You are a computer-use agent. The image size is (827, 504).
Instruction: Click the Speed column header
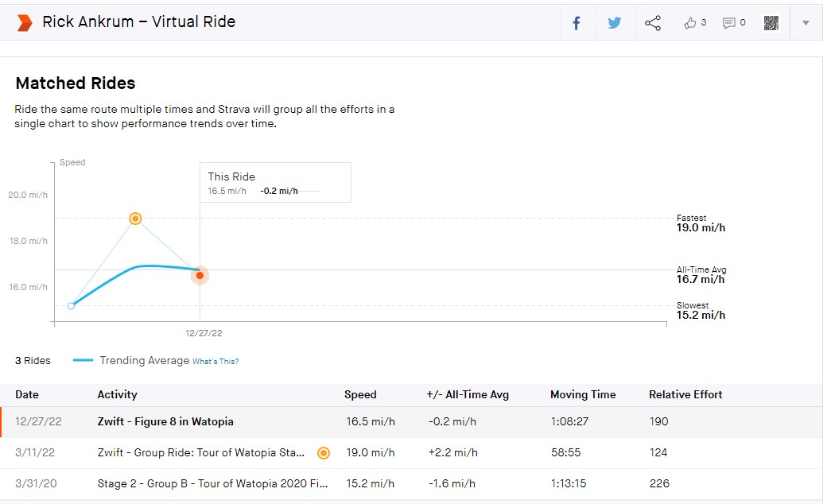[x=360, y=394]
